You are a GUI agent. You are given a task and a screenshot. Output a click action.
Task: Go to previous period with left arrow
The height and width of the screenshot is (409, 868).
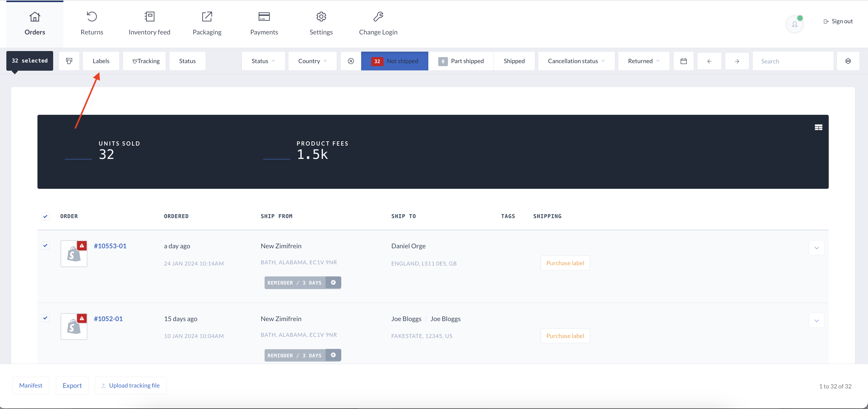point(709,61)
